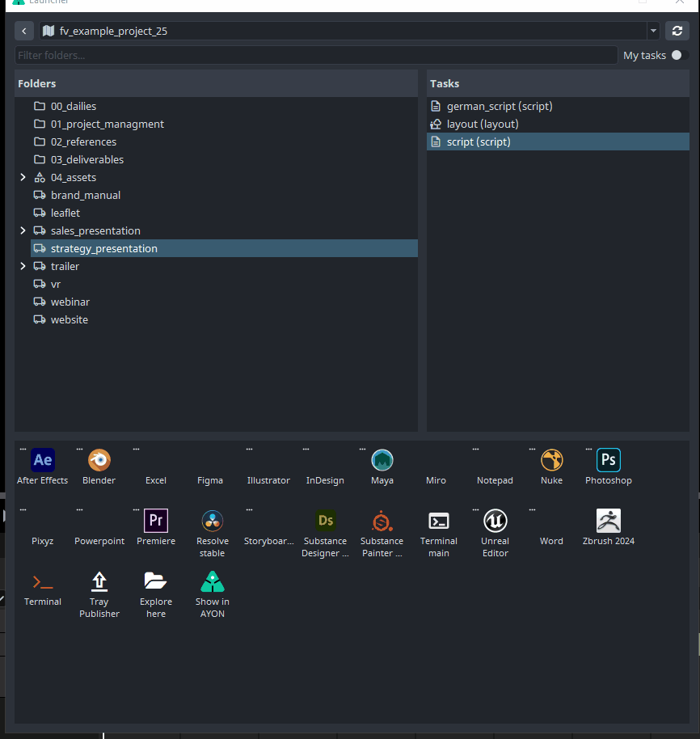Expand the trailer folder
700x739 pixels.
[23, 267]
